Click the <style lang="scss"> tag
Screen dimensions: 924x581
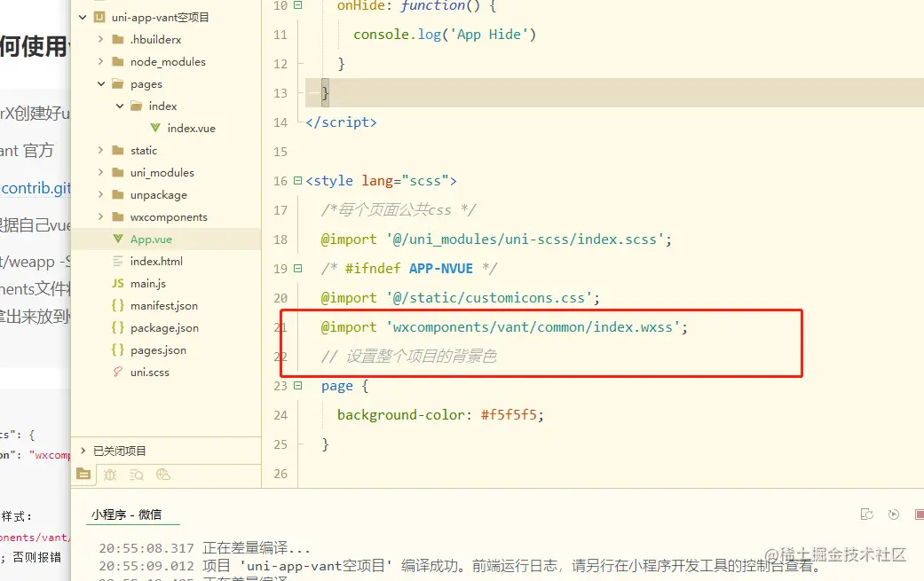pyautogui.click(x=381, y=181)
